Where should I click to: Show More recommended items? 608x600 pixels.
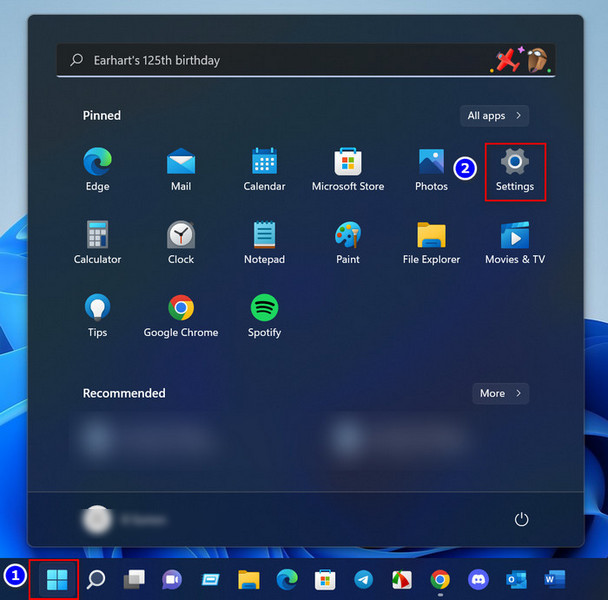pyautogui.click(x=500, y=393)
